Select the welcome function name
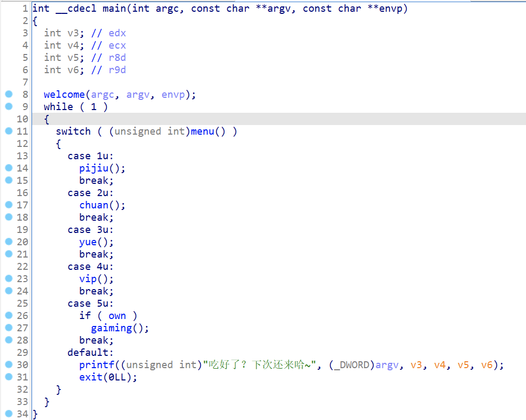The image size is (526, 420). (x=64, y=95)
